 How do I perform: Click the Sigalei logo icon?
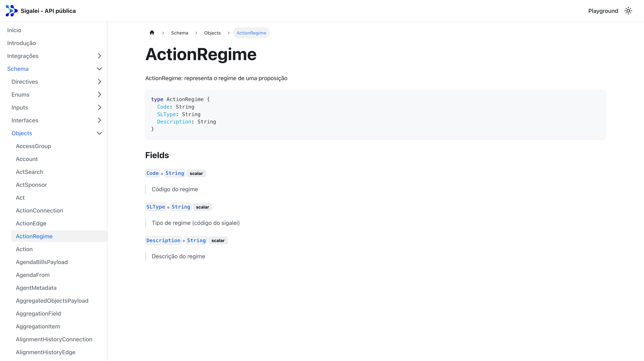[x=11, y=11]
